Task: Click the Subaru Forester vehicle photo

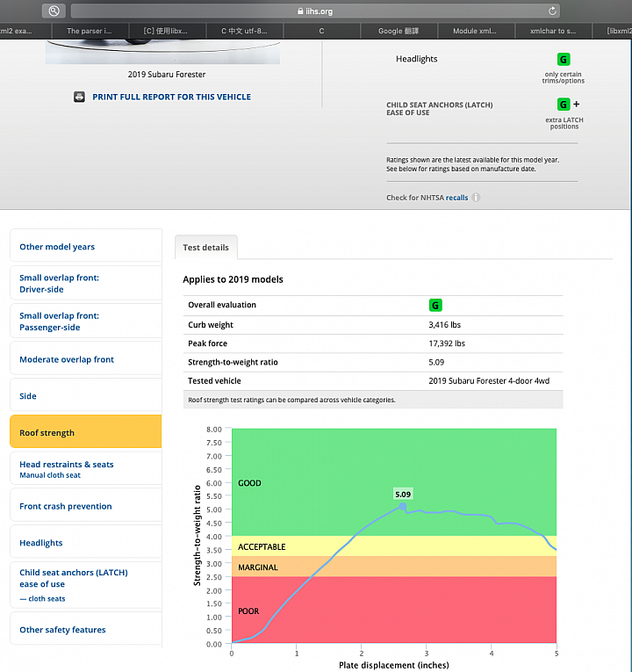Action: tap(162, 52)
